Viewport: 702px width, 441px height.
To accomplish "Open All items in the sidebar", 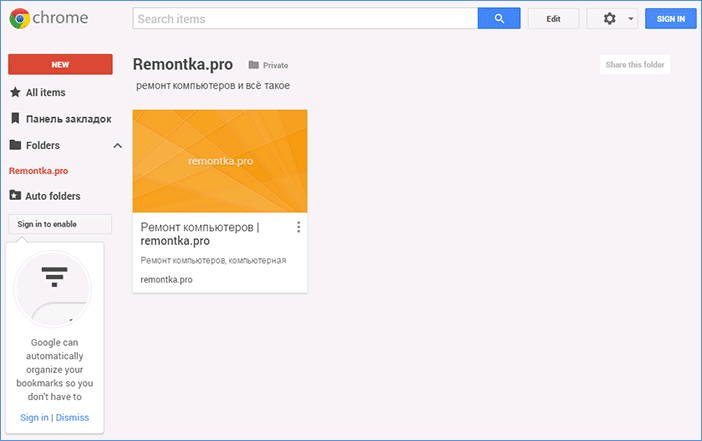I will click(x=46, y=92).
